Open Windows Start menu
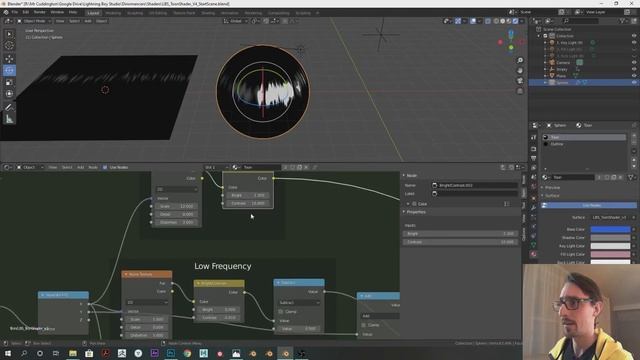 (7, 353)
